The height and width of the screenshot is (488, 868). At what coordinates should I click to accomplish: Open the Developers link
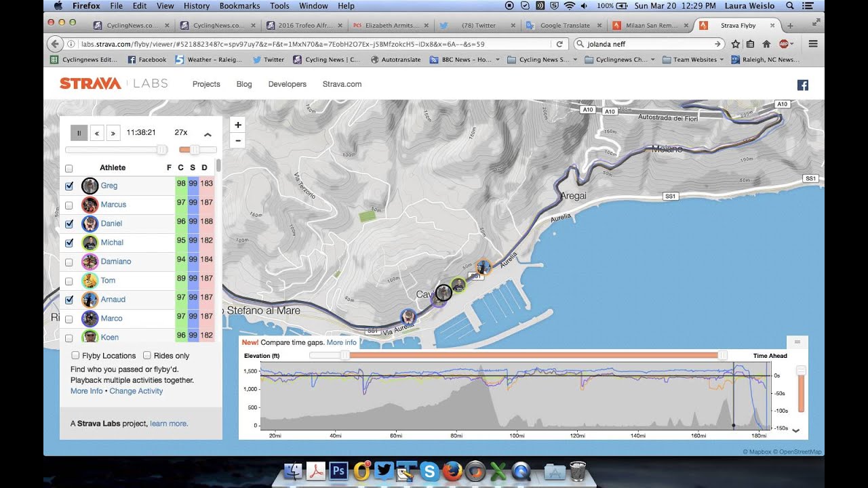[x=288, y=84]
